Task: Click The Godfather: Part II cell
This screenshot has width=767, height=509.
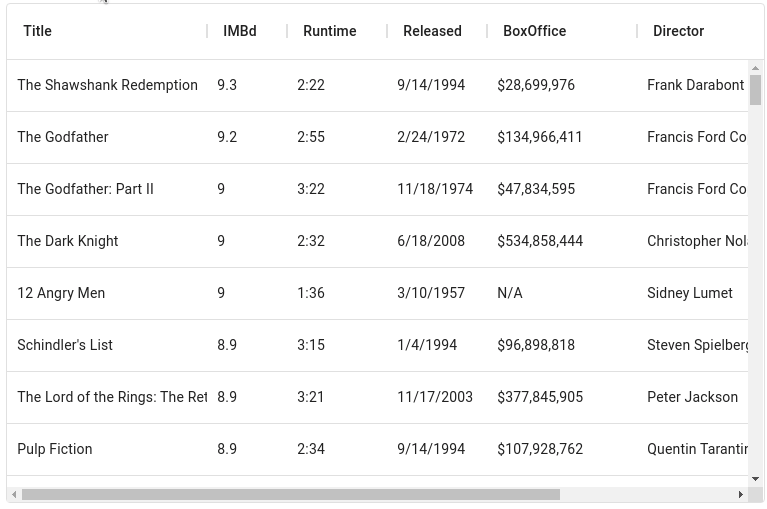Action: point(85,189)
